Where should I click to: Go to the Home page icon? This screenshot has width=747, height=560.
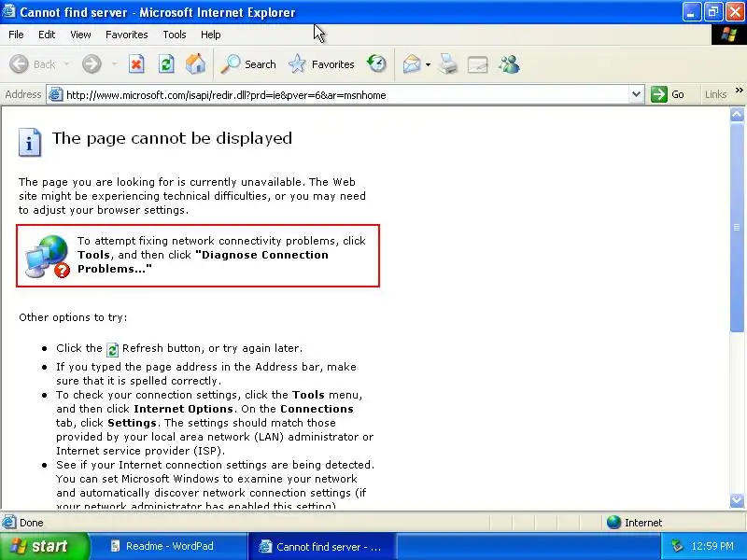pos(195,63)
